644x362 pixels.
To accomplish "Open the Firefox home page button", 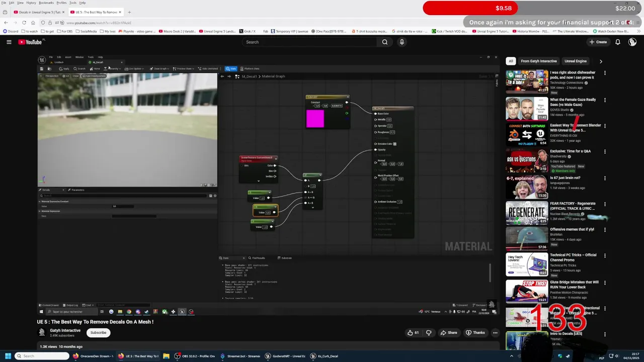I will [33, 23].
